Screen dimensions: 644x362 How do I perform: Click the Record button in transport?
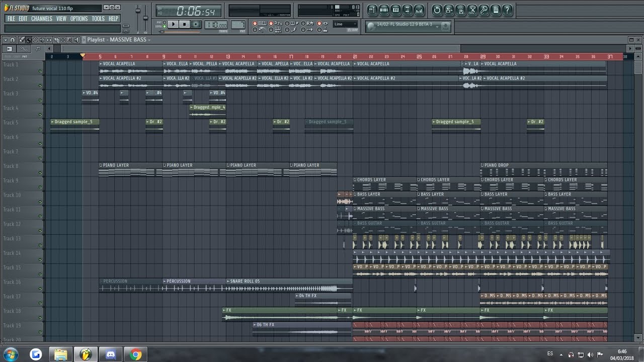[x=196, y=24]
